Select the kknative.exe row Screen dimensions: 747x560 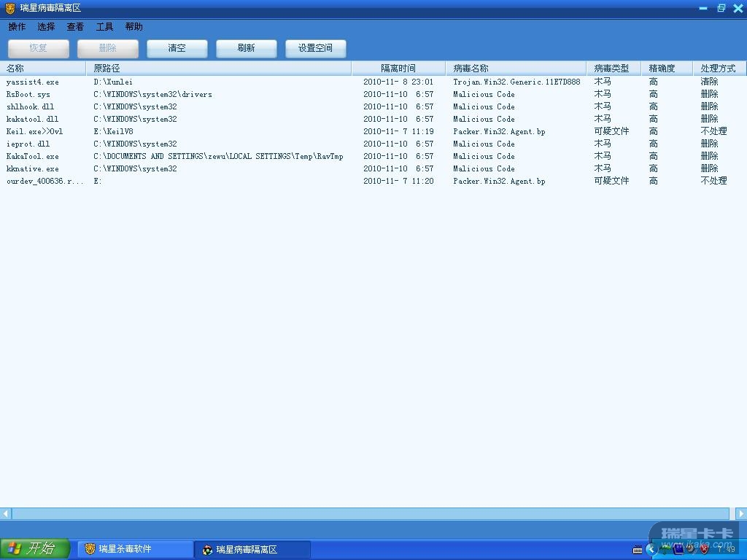(x=373, y=168)
